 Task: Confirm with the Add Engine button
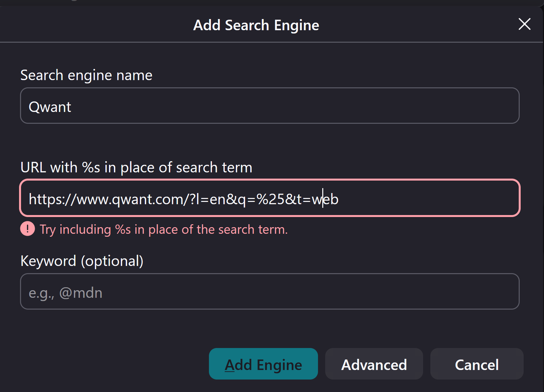(x=263, y=364)
